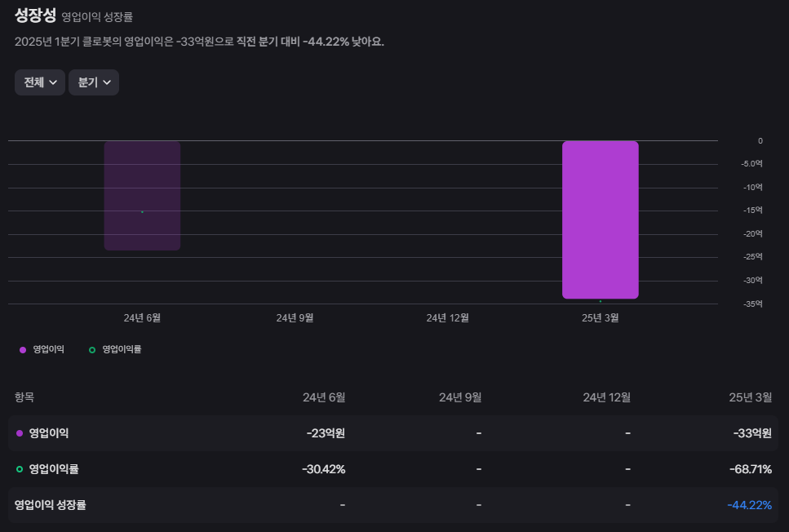The height and width of the screenshot is (532, 789).
Task: Click the -23억원 cell
Action: [326, 433]
